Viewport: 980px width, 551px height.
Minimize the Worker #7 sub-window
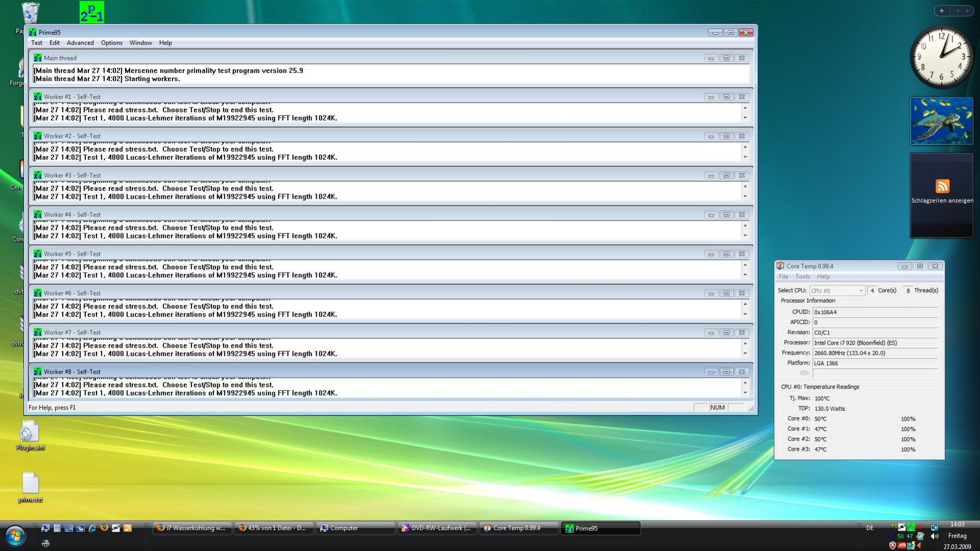(711, 332)
